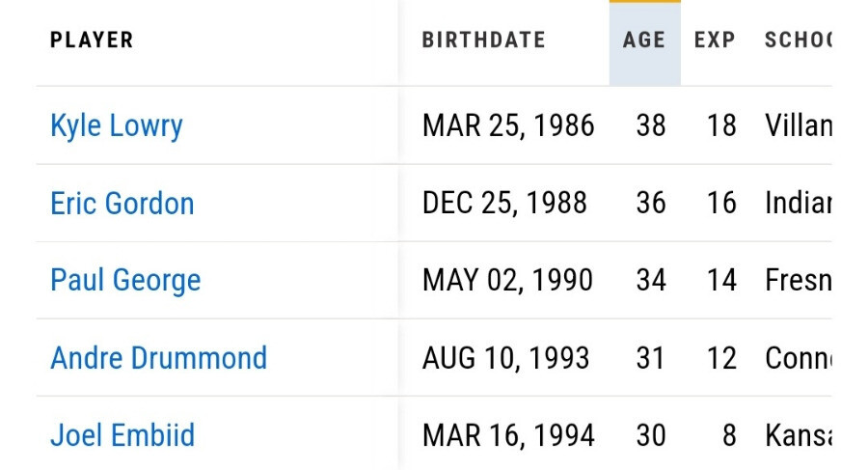The height and width of the screenshot is (470, 868).
Task: Click the highlighted AGE column header
Action: point(644,41)
